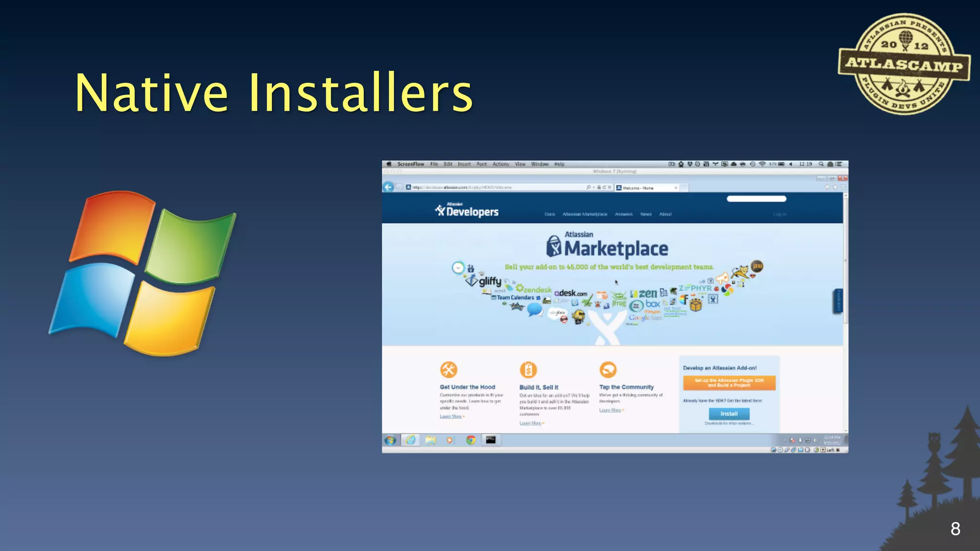Screen dimensions: 980x551
Task: Click the Get Under the Hood wrench icon
Action: pos(449,370)
